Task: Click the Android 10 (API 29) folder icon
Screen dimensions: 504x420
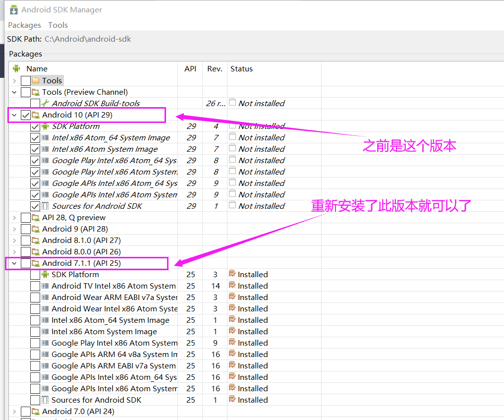Action: 36,115
